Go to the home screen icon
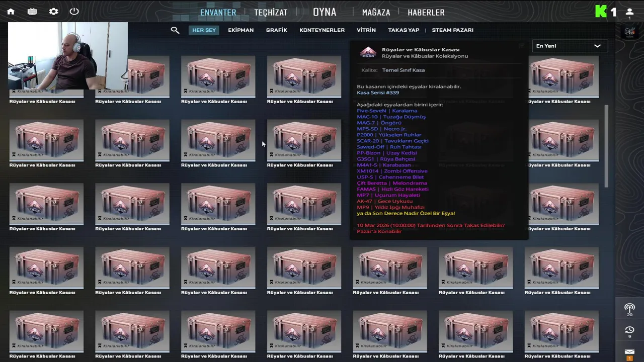 (11, 12)
